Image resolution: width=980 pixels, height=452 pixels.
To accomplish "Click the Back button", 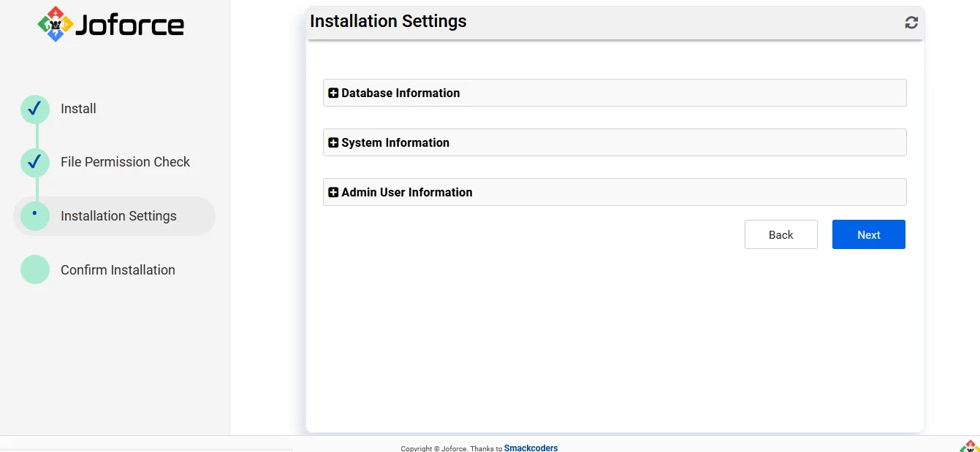I will pyautogui.click(x=780, y=234).
